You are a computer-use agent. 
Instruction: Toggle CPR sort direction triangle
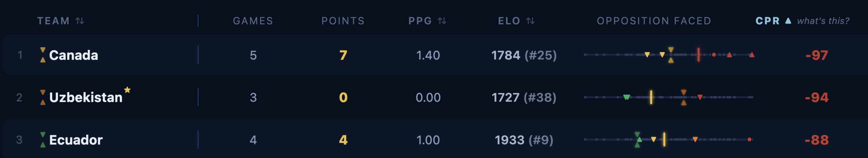tap(788, 21)
